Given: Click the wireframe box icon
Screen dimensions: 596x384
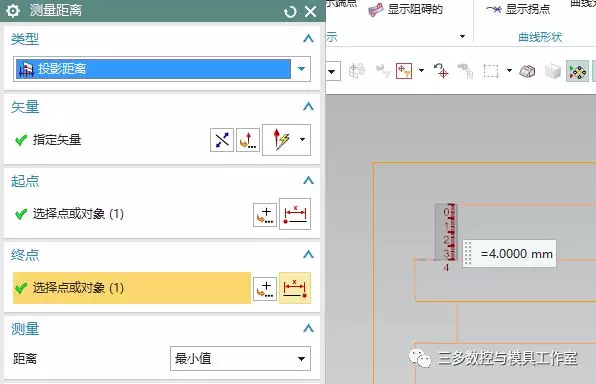Looking at the screenshot, I should pyautogui.click(x=527, y=71).
